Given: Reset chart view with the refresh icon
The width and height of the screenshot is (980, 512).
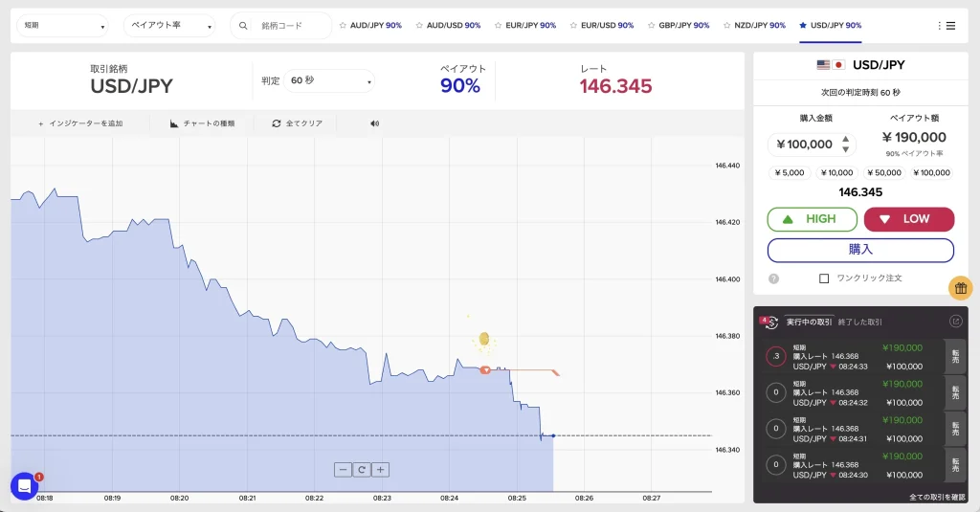Looking at the screenshot, I should (x=362, y=469).
